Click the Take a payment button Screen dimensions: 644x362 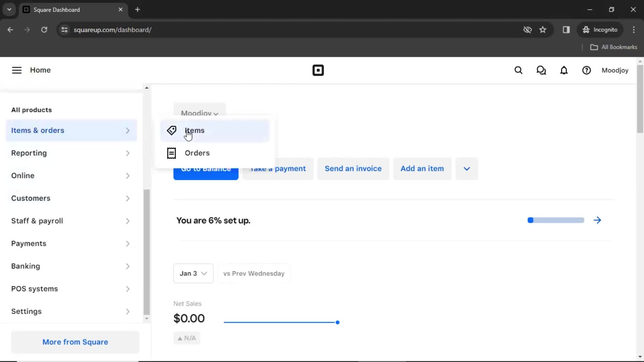(277, 168)
